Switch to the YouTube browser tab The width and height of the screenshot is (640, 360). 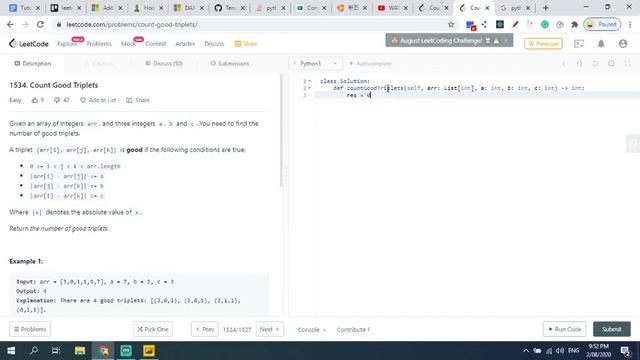pos(393,8)
